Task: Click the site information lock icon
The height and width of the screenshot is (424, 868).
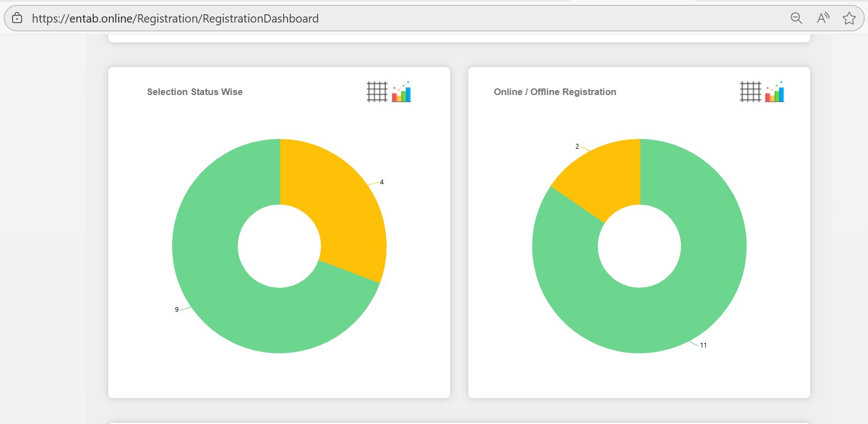Action: click(17, 18)
